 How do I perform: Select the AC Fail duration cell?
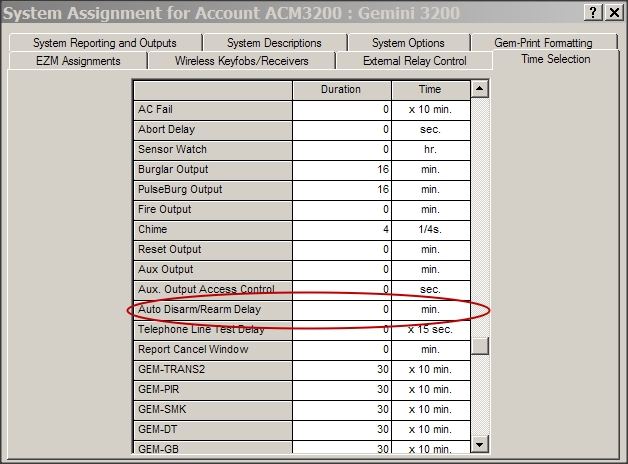coord(341,110)
